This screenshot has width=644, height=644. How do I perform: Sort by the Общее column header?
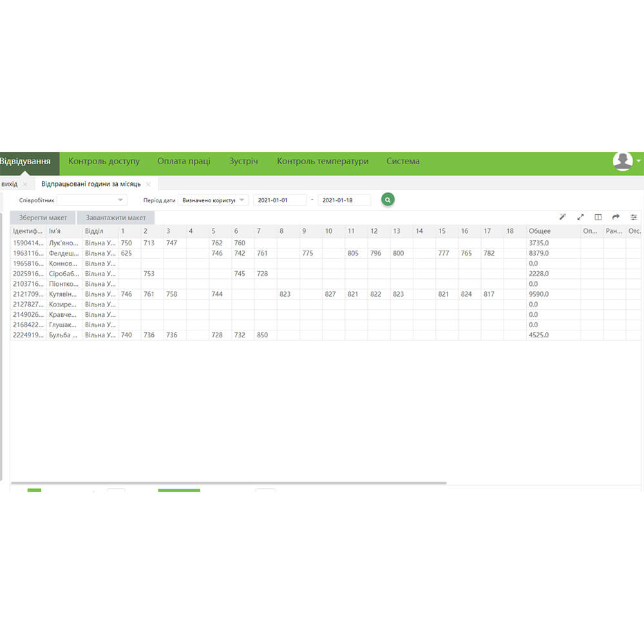coord(540,231)
